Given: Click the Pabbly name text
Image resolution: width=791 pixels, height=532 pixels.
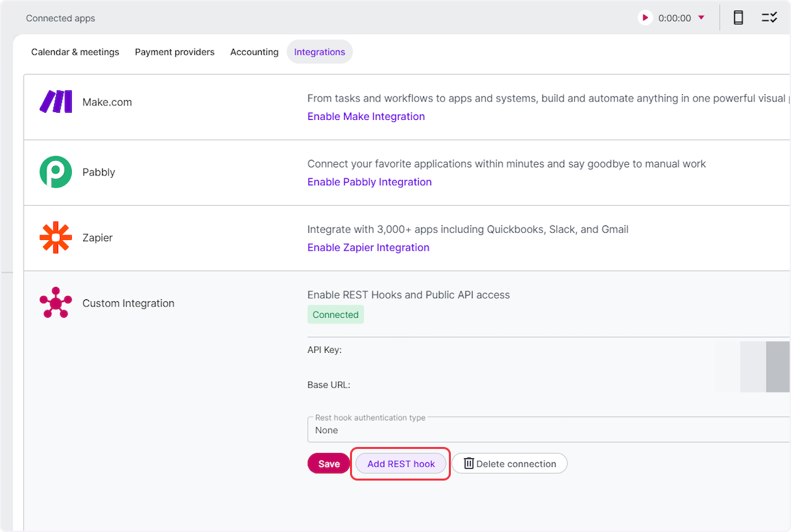Looking at the screenshot, I should pos(99,172).
